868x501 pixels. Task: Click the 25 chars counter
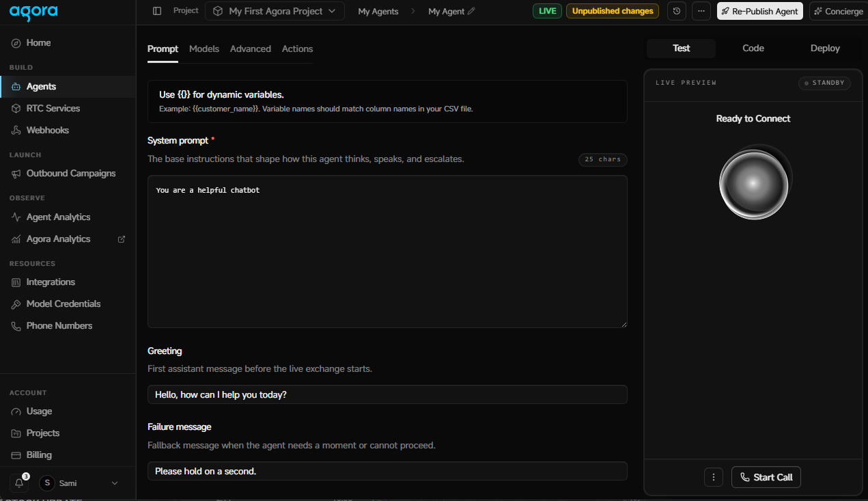[602, 159]
